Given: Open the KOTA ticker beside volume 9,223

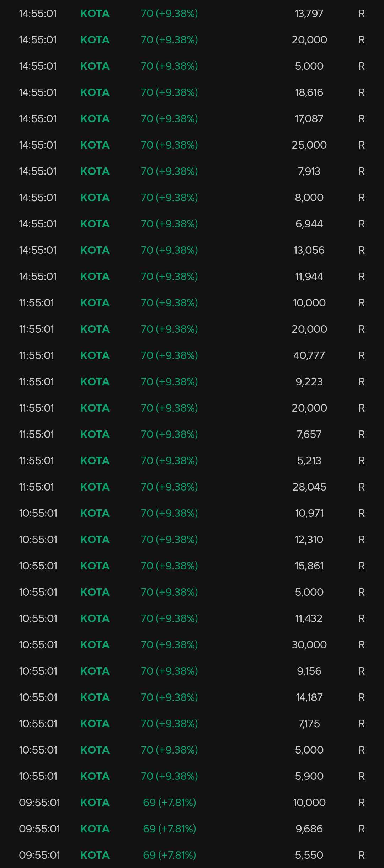Looking at the screenshot, I should [95, 382].
